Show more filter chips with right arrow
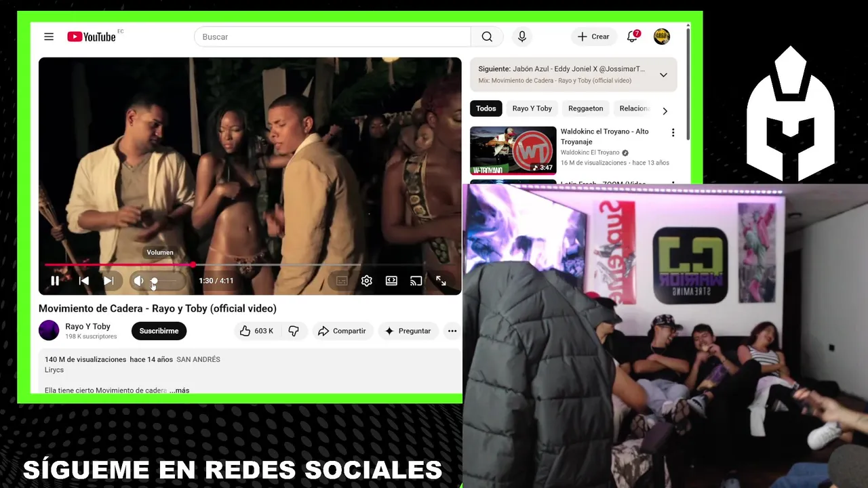Screen dimensions: 868x488 (665, 110)
